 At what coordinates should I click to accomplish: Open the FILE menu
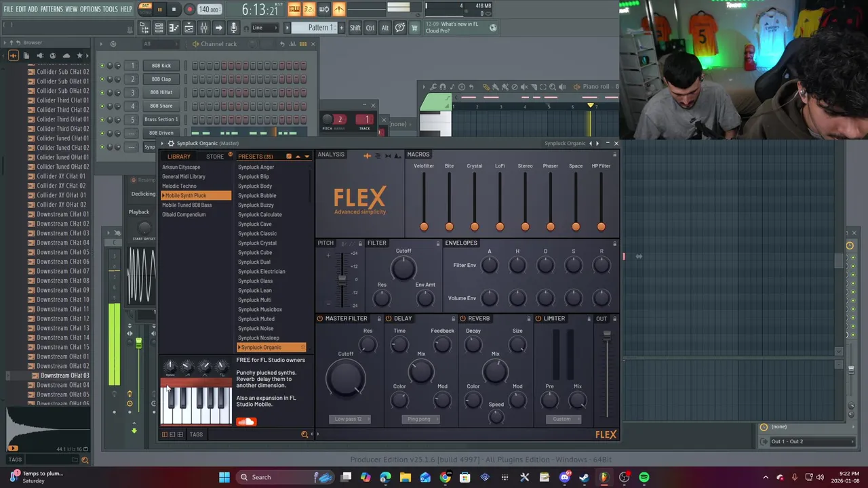point(8,9)
